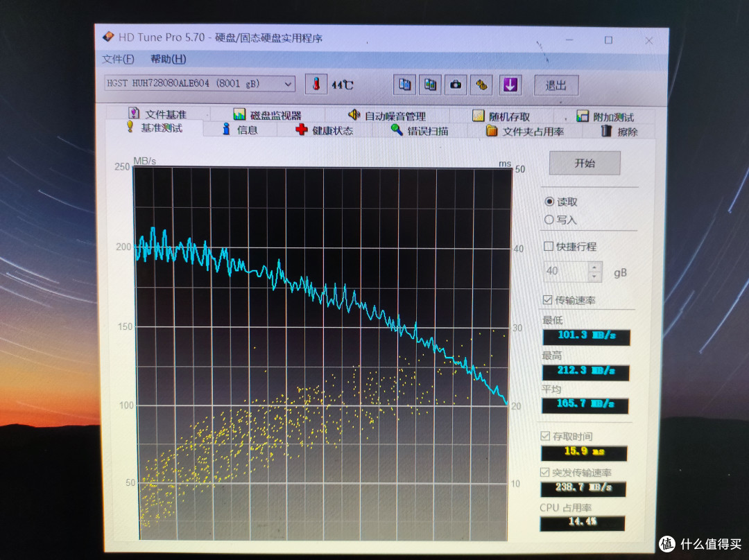Switch to the 文件基准 tab
This screenshot has height=560, width=749.
157,114
